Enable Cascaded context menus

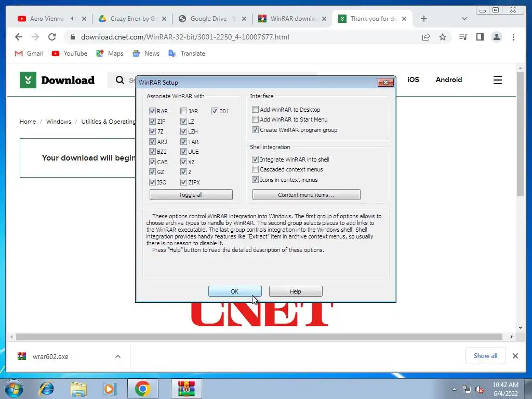tap(255, 169)
